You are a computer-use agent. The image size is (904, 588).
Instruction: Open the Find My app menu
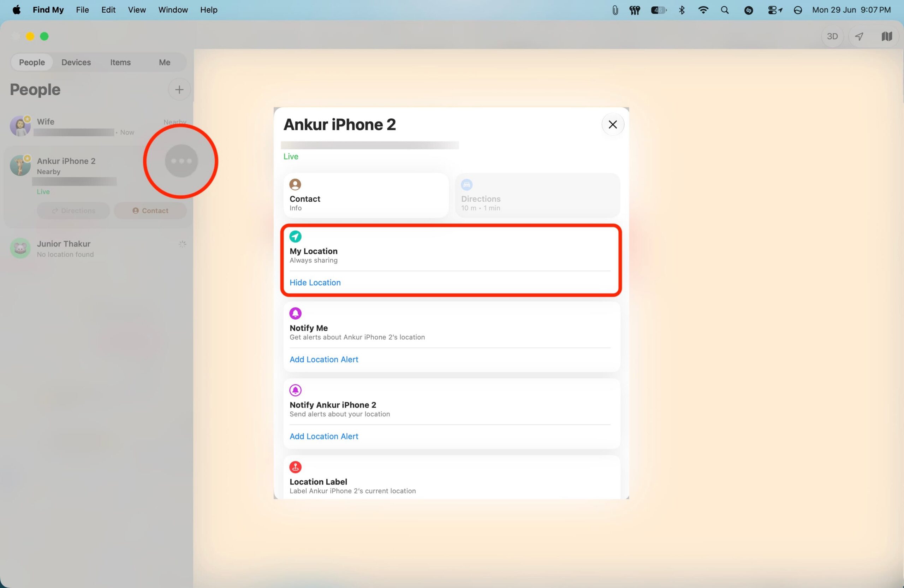click(x=48, y=10)
